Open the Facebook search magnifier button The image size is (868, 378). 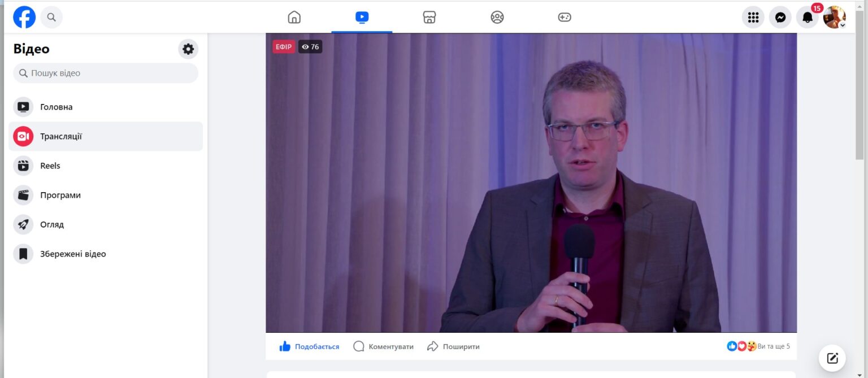tap(51, 17)
